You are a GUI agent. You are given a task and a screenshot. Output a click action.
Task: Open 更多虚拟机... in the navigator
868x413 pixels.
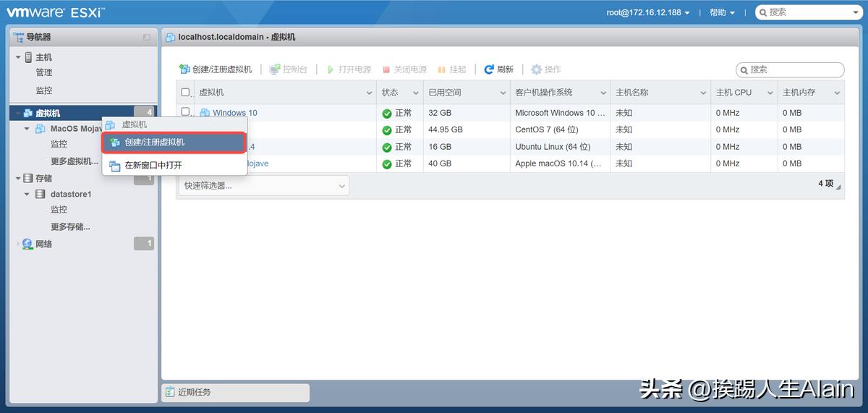click(75, 161)
